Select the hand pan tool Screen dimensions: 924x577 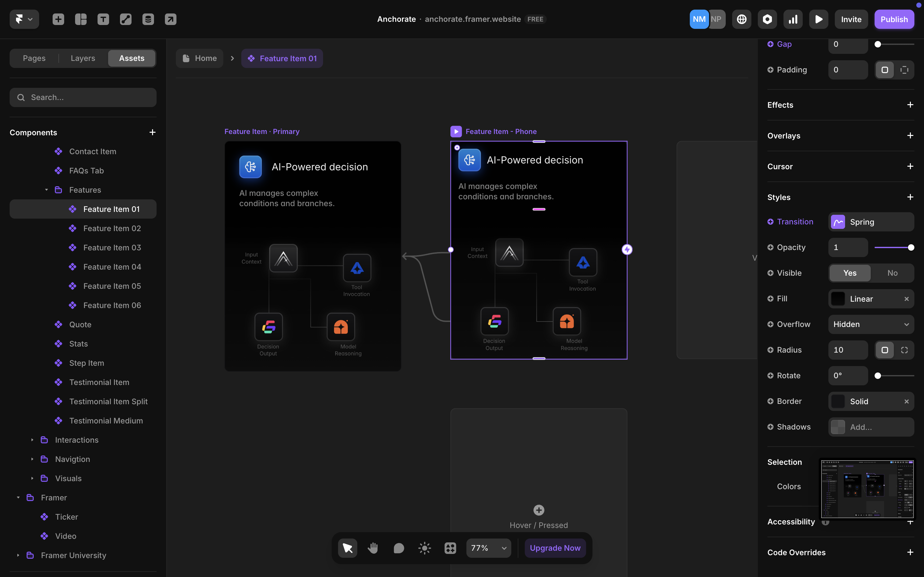coord(373,548)
